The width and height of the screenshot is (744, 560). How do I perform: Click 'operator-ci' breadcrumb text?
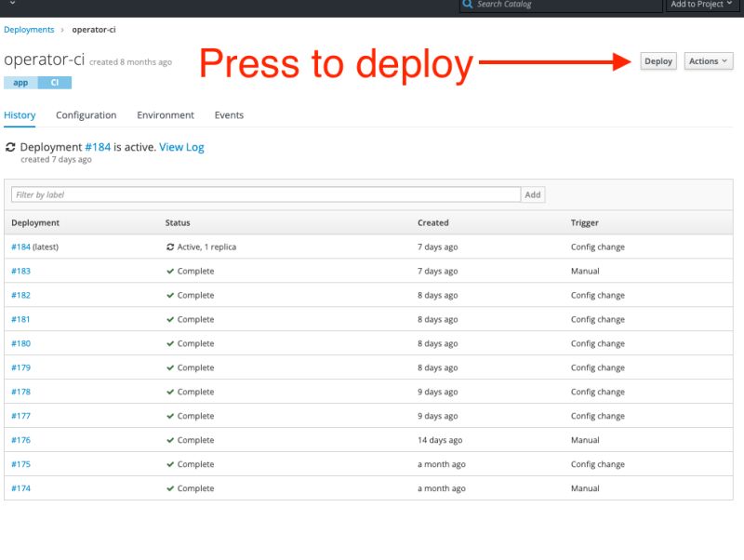(94, 30)
